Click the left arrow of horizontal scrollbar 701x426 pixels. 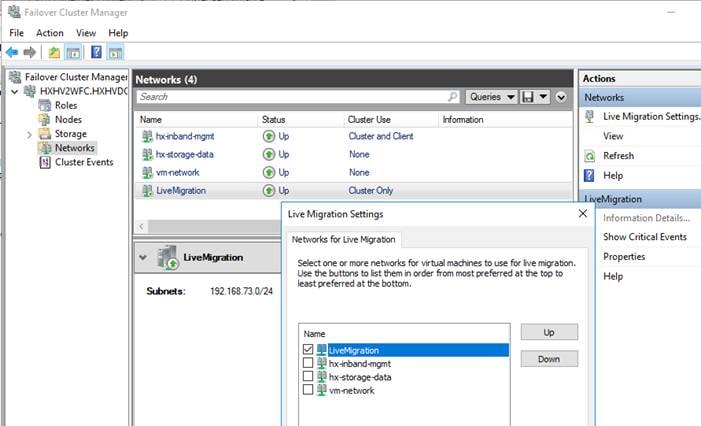click(141, 226)
